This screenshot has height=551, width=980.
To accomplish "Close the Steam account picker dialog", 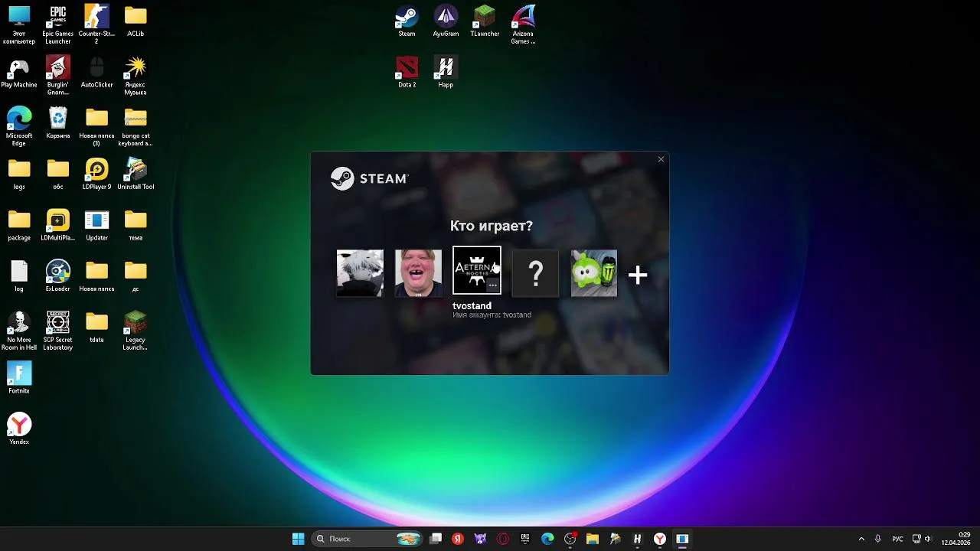I will click(661, 159).
